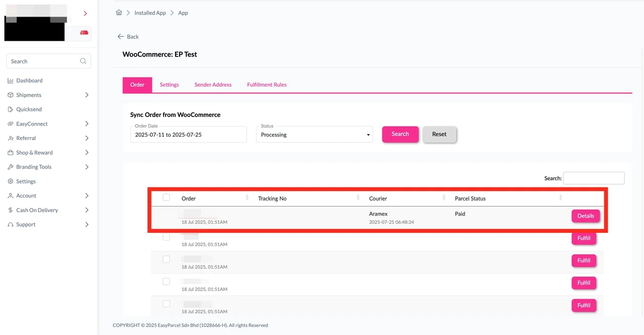Open Cash On Delivery section
Image resolution: width=644 pixels, height=335 pixels.
(x=37, y=210)
